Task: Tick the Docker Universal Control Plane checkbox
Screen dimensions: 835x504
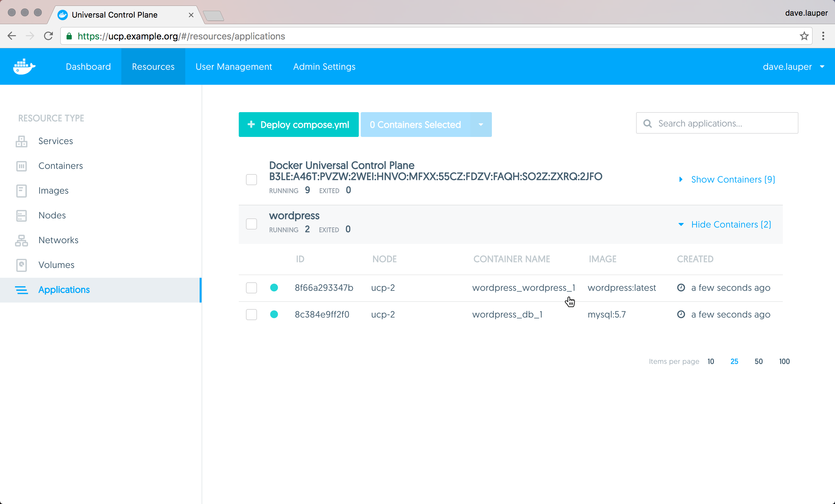Action: (x=251, y=179)
